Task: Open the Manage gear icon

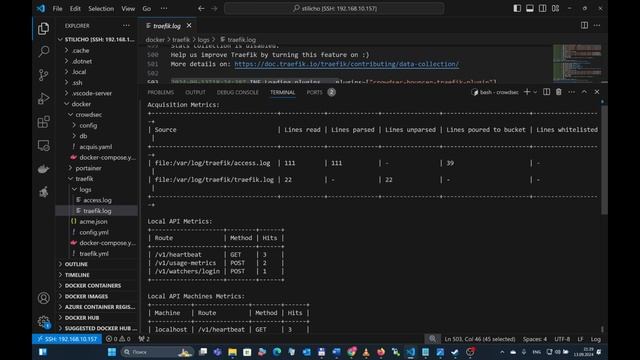Action: (x=43, y=322)
